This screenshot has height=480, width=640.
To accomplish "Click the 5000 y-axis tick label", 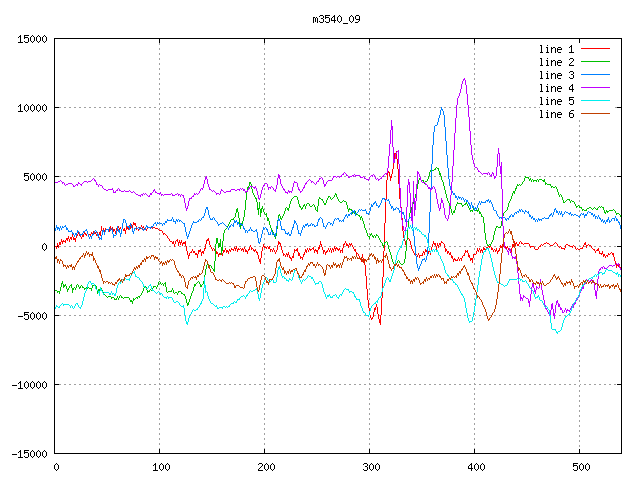I will point(35,177).
